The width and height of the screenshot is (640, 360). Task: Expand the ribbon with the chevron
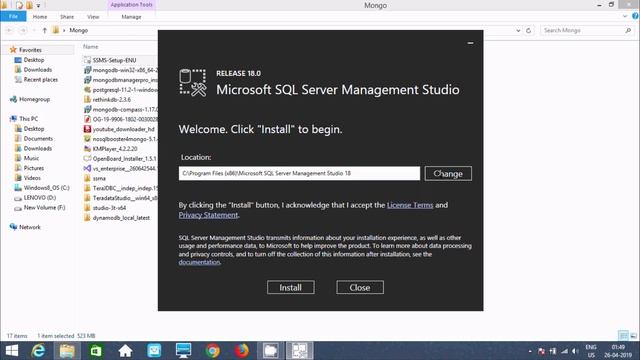click(625, 16)
